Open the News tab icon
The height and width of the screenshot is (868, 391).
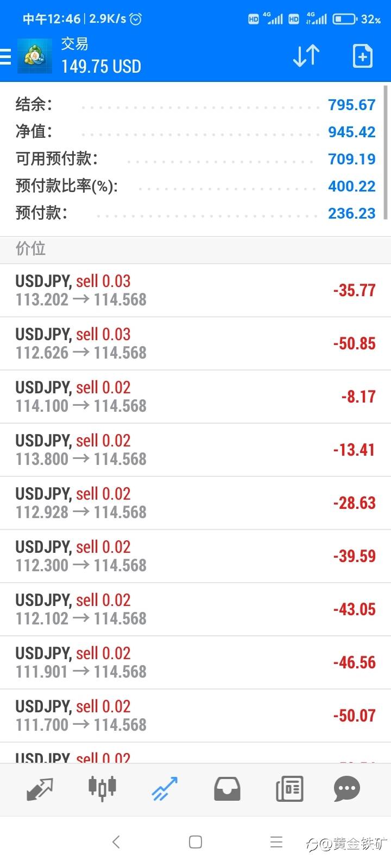(289, 789)
